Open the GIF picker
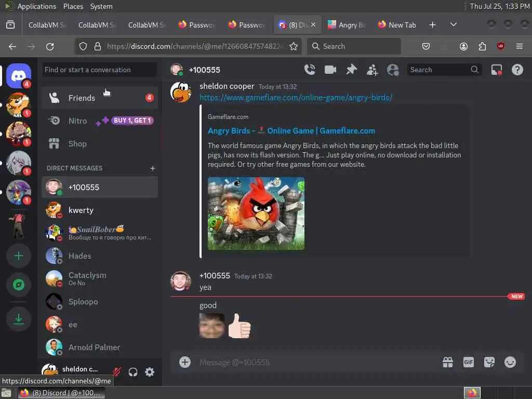Image resolution: width=532 pixels, height=399 pixels. [468, 362]
